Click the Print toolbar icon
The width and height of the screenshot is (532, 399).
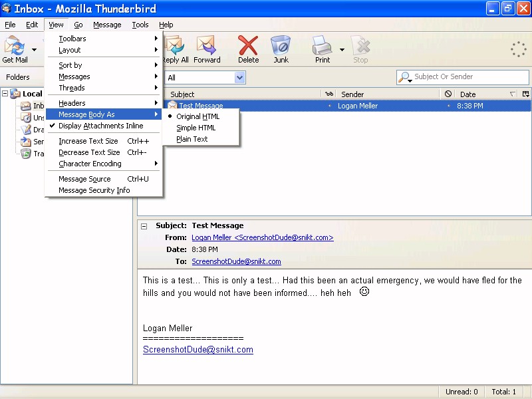coord(322,45)
